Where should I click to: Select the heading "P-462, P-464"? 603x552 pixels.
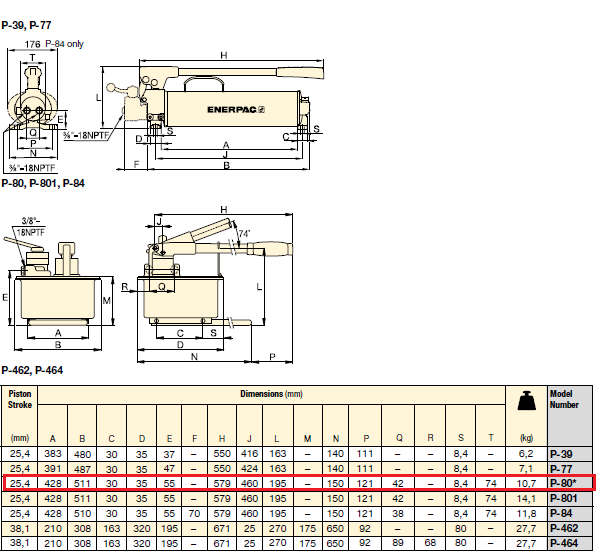(32, 370)
